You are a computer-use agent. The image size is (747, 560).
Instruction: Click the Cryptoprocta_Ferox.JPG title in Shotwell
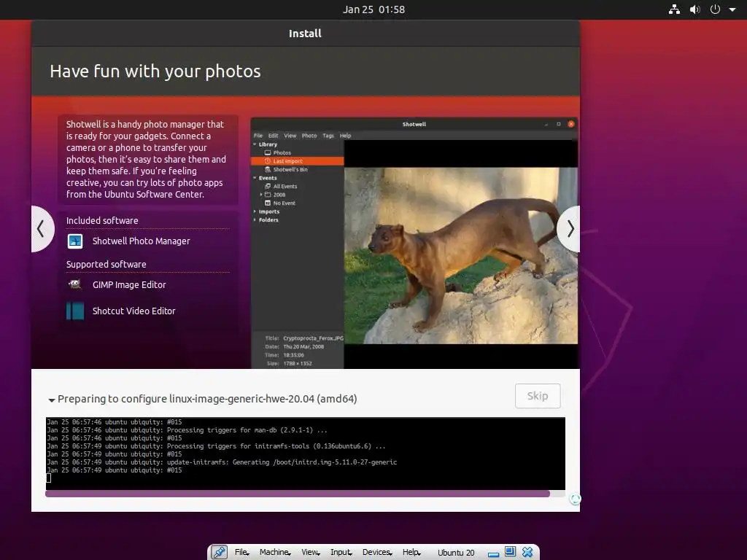pyautogui.click(x=313, y=338)
